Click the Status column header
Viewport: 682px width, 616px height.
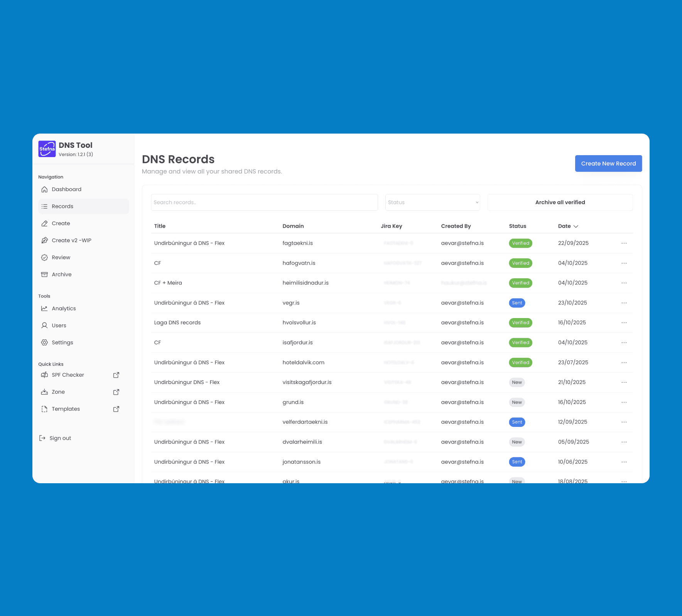pos(517,226)
